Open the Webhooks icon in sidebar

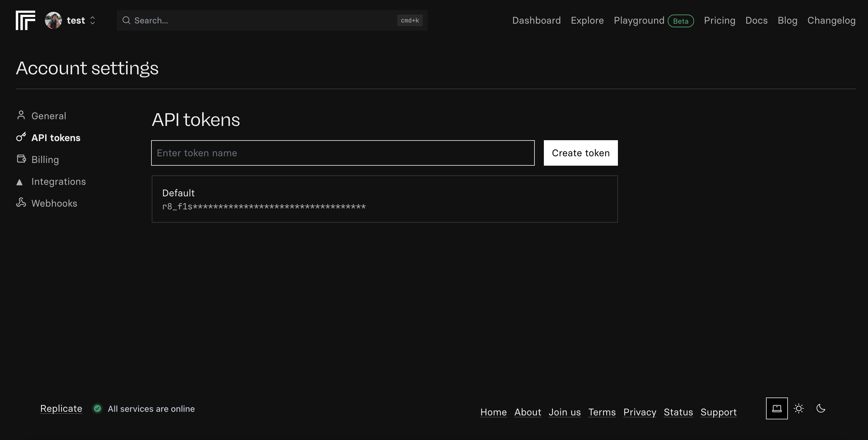pyautogui.click(x=21, y=202)
